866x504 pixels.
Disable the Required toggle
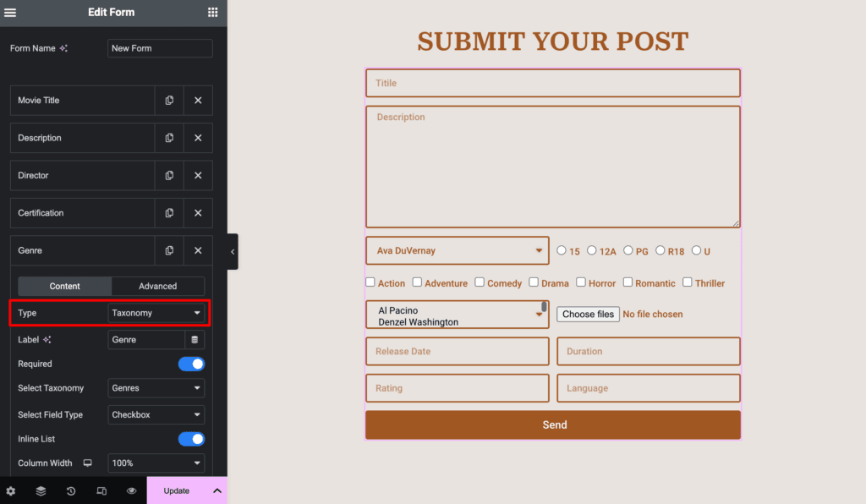(191, 364)
